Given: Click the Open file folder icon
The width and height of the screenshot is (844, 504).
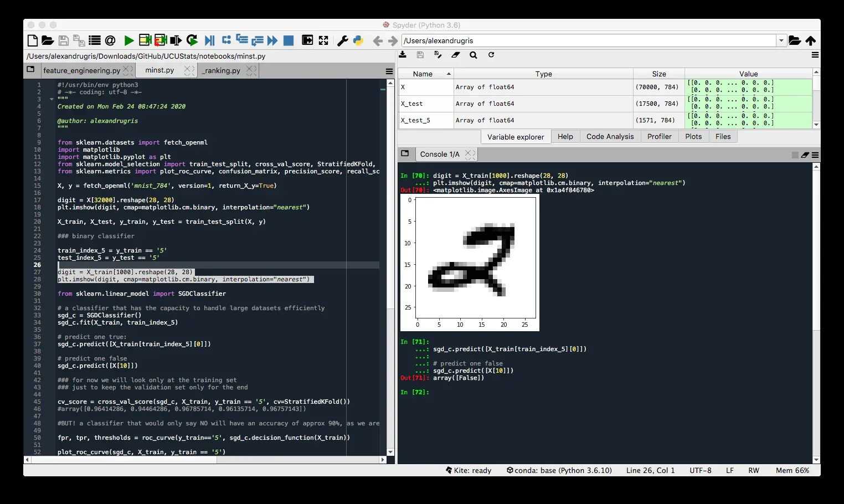Looking at the screenshot, I should point(48,40).
